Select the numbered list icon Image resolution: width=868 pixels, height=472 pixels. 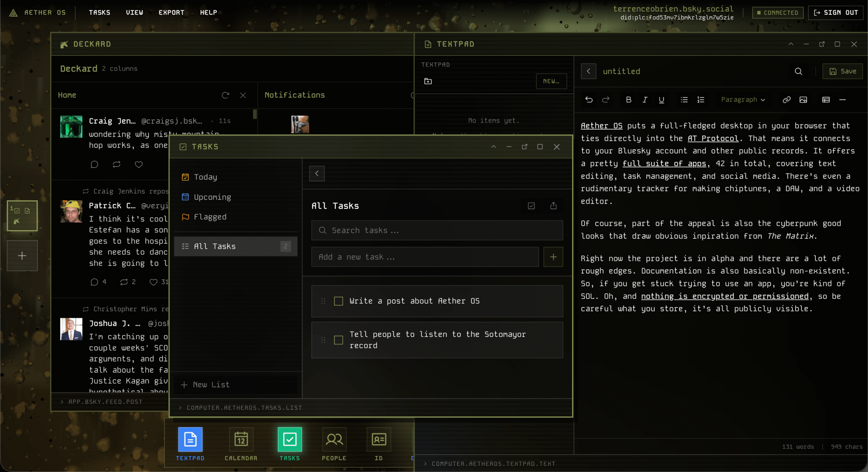pos(701,100)
